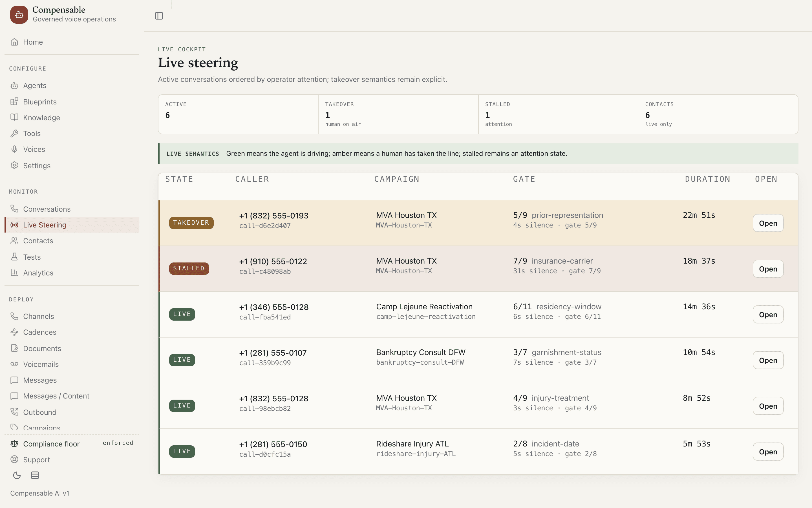Click the Cadences workflow icon
Image resolution: width=812 pixels, height=508 pixels.
coord(14,332)
